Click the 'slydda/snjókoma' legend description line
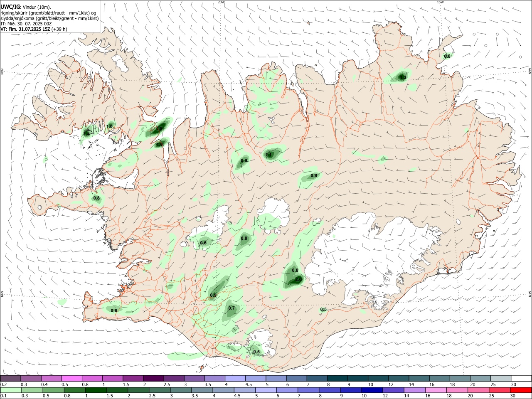 [x=49, y=18]
